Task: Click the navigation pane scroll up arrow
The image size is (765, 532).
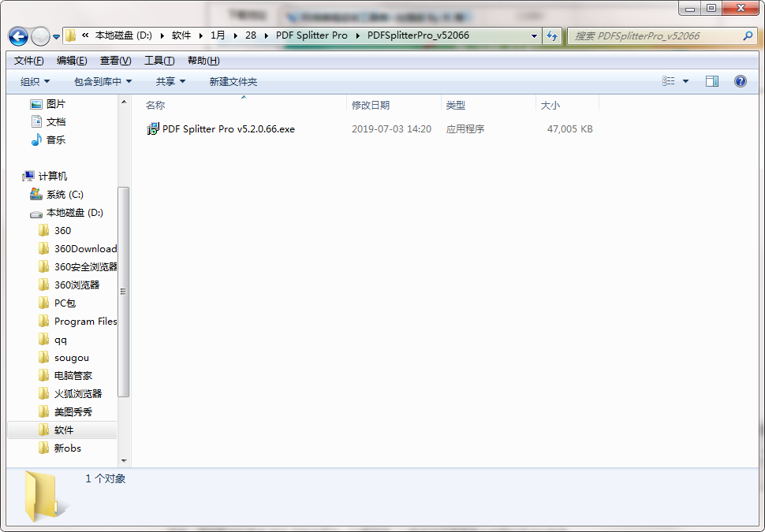Action: pyautogui.click(x=124, y=102)
